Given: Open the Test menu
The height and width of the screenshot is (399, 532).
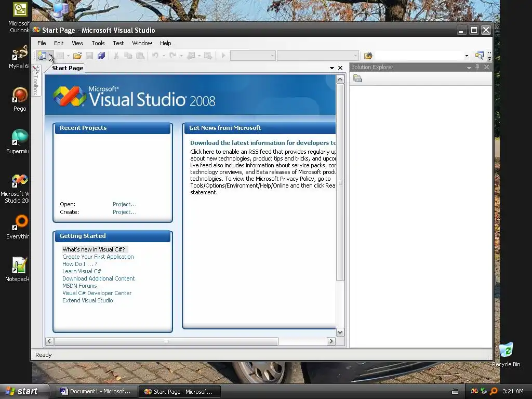Looking at the screenshot, I should 118,43.
